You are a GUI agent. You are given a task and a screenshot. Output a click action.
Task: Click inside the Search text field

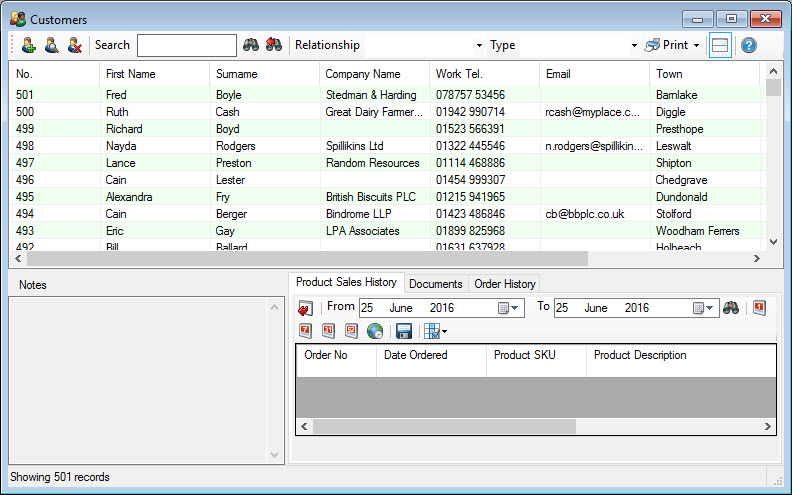pyautogui.click(x=187, y=45)
